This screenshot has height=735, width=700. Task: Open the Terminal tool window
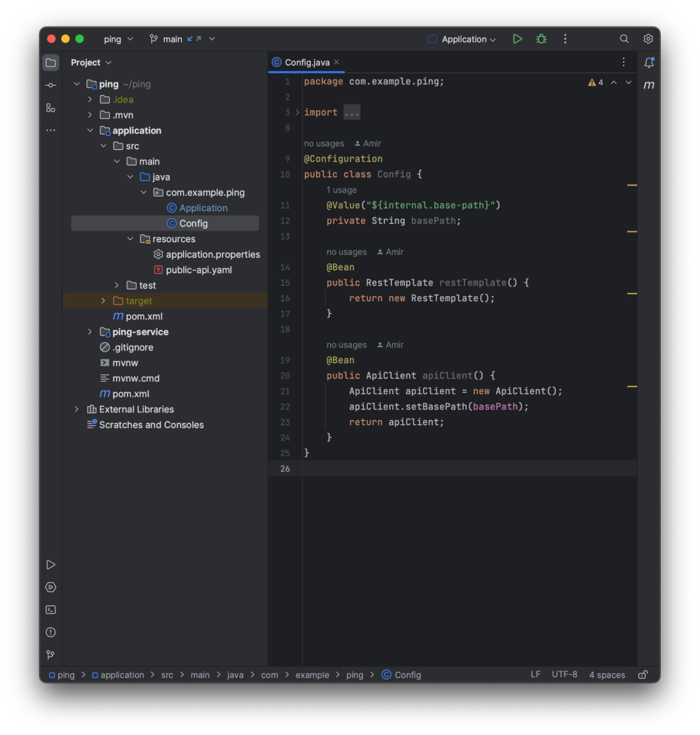point(50,610)
